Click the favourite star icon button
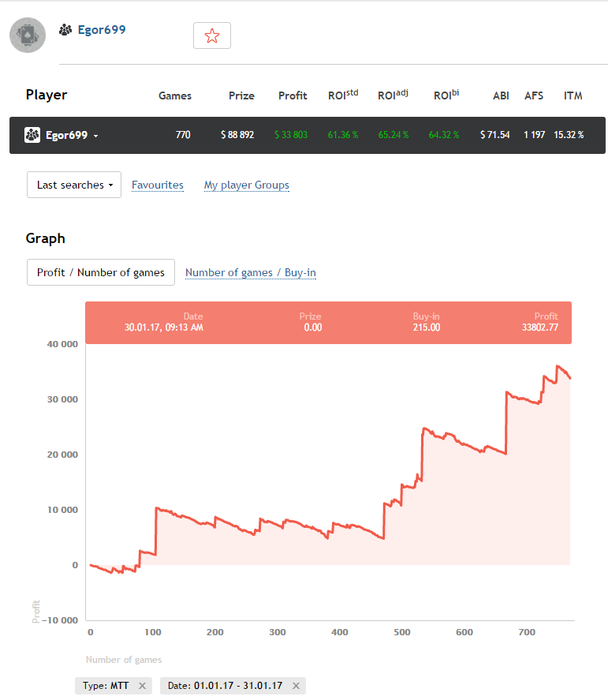Viewport: 608px width, 700px height. tap(212, 35)
